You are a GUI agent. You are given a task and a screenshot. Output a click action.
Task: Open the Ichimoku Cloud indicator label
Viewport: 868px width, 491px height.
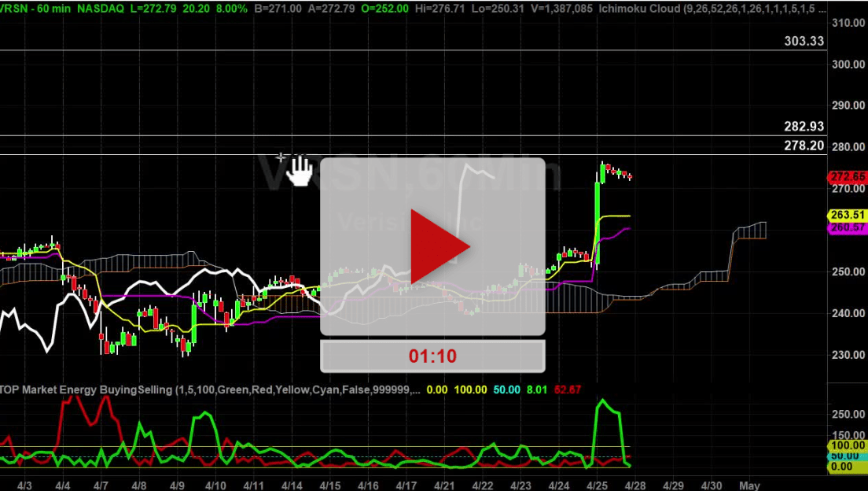tap(713, 9)
